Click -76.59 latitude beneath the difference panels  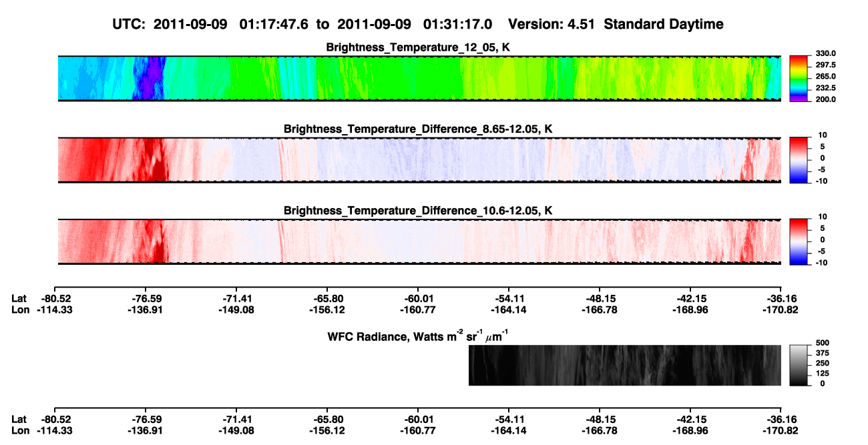point(145,299)
